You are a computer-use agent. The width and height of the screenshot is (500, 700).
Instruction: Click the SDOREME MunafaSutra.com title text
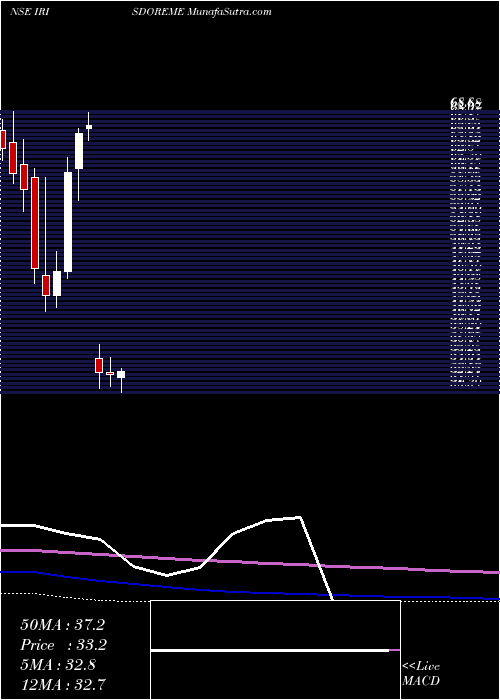tap(202, 12)
